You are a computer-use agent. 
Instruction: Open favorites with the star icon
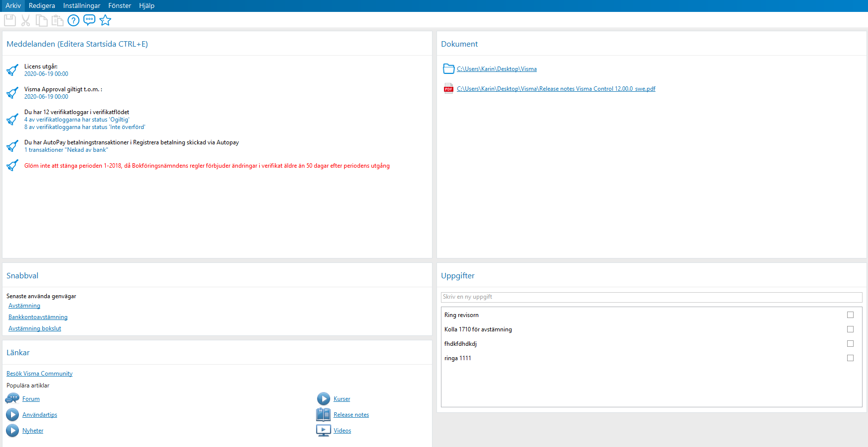tap(105, 20)
